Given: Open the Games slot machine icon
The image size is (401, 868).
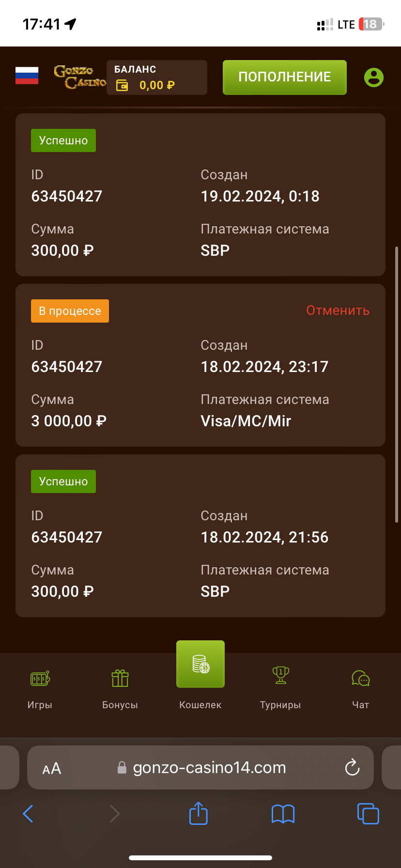Looking at the screenshot, I should pos(40,679).
